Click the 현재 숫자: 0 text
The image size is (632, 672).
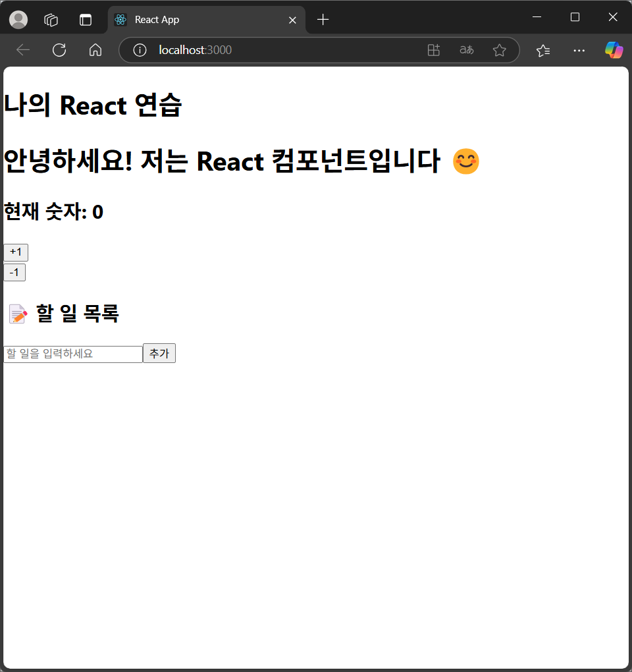pos(53,211)
